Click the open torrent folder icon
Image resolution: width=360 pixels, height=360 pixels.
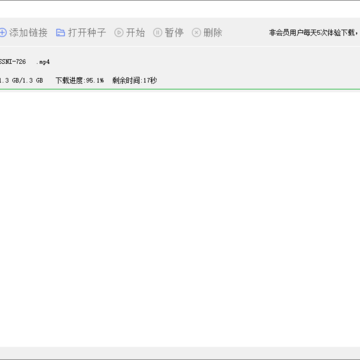[60, 33]
